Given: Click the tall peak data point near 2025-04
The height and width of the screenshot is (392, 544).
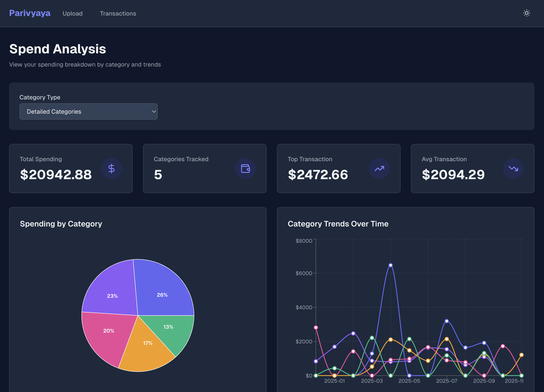Looking at the screenshot, I should [390, 265].
